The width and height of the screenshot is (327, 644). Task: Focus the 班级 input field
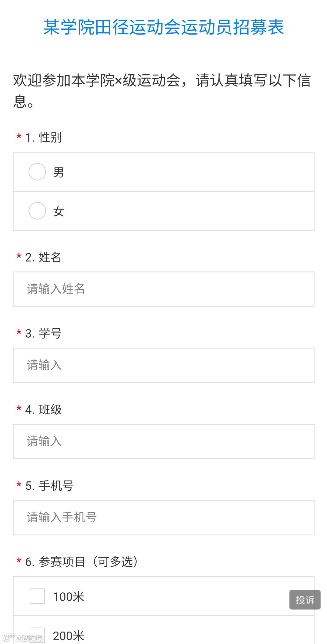pyautogui.click(x=163, y=441)
